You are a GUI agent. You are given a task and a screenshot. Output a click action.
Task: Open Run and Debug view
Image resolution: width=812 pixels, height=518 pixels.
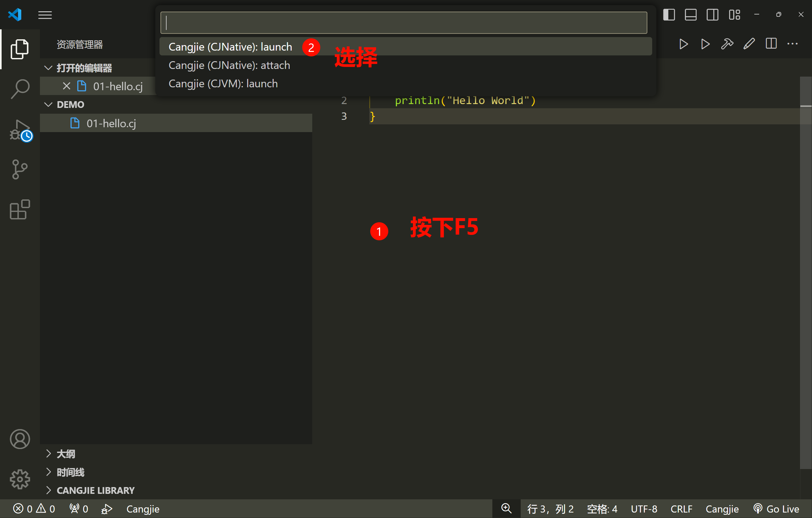tap(20, 130)
